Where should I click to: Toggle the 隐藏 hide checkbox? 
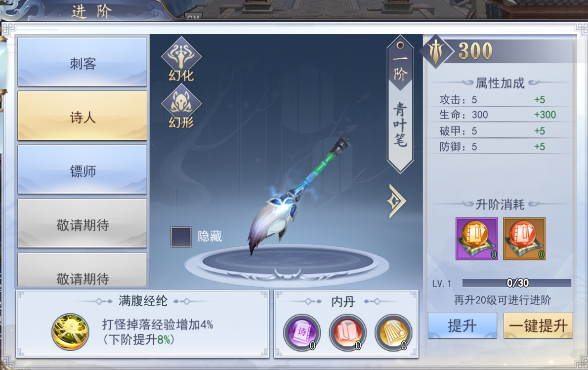click(x=181, y=237)
